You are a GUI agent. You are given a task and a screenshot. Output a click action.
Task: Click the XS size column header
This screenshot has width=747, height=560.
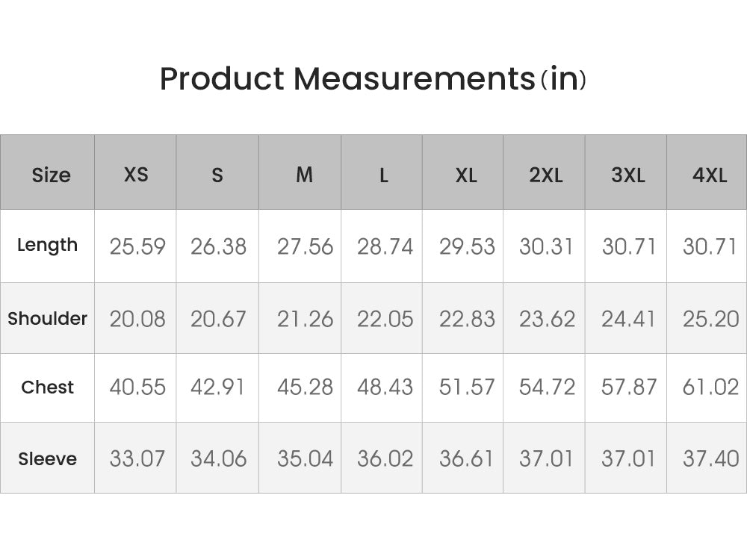coord(136,175)
